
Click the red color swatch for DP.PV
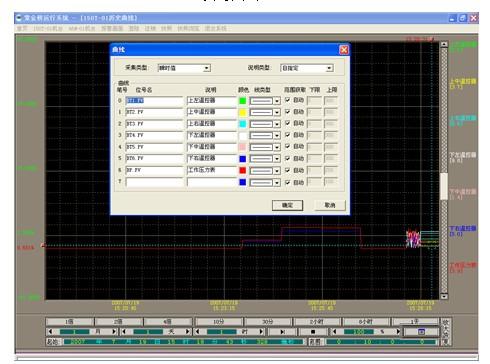click(243, 170)
